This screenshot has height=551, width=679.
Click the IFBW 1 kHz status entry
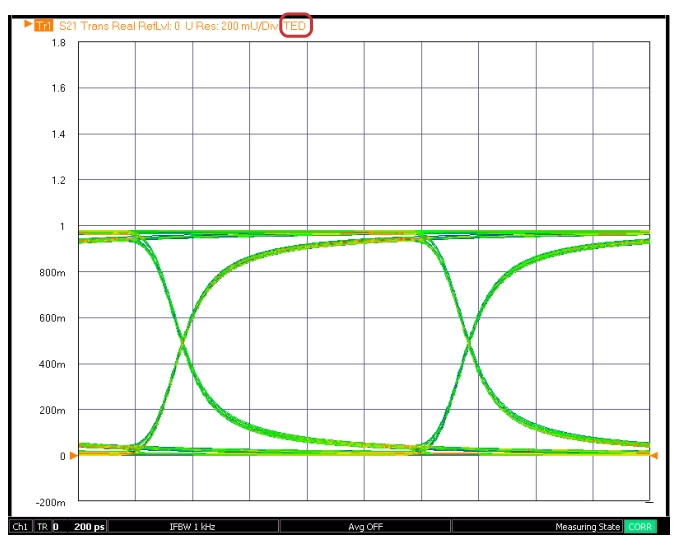(192, 527)
